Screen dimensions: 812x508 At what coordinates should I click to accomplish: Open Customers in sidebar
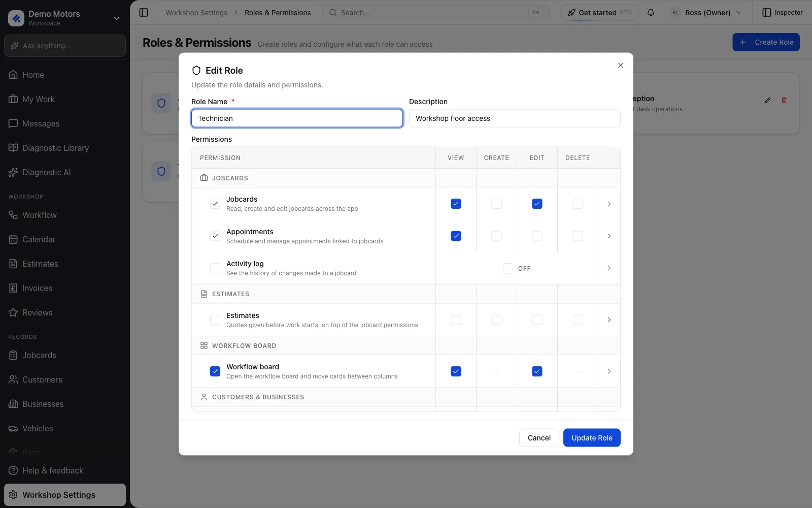coord(65,379)
